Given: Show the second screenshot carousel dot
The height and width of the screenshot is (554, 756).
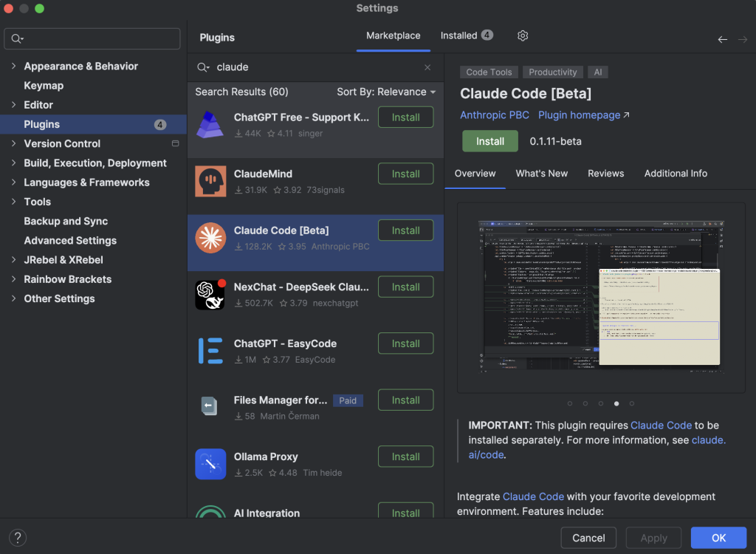Looking at the screenshot, I should coord(585,403).
